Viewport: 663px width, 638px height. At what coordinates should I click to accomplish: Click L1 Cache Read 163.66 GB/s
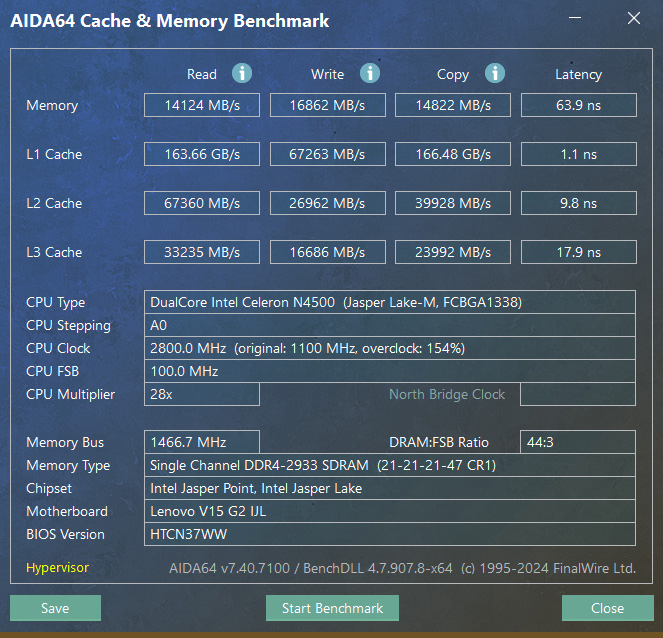(x=202, y=154)
